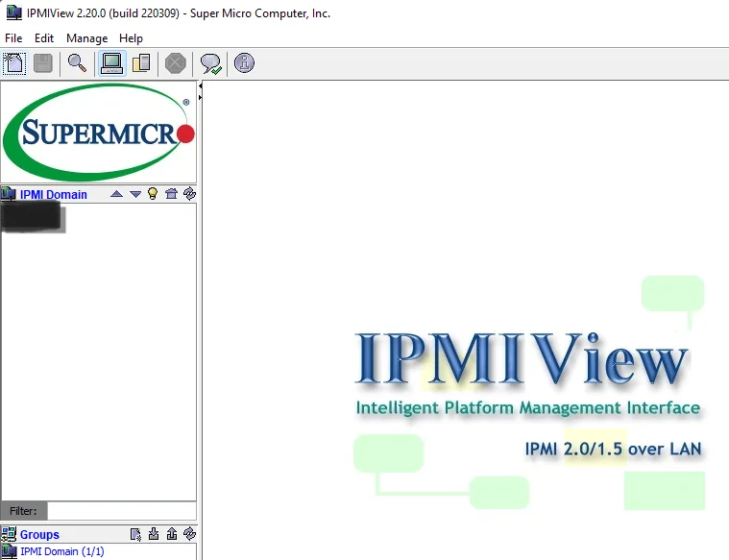
Task: Click the up arrow in IPMI Domain header
Action: (x=116, y=194)
